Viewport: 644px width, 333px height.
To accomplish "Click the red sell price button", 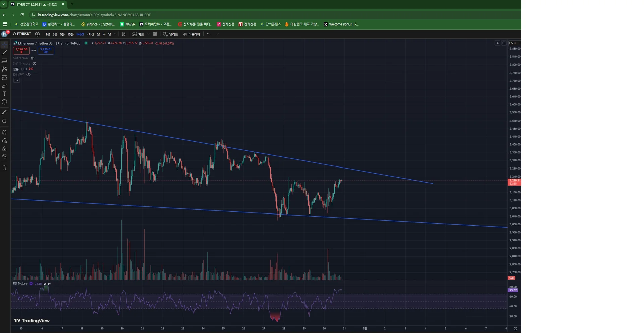I will pyautogui.click(x=21, y=51).
